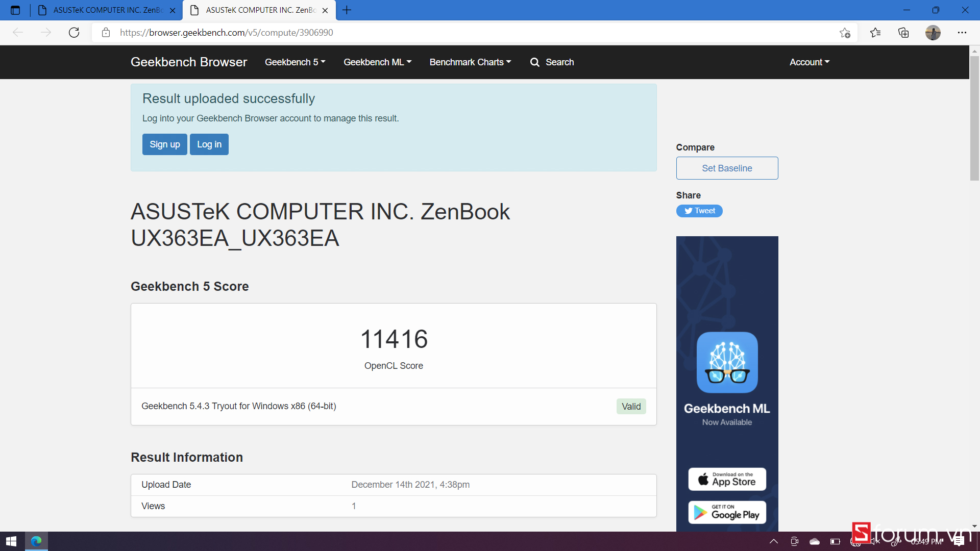
Task: Close the first ASUSTeK tab
Action: point(173,10)
